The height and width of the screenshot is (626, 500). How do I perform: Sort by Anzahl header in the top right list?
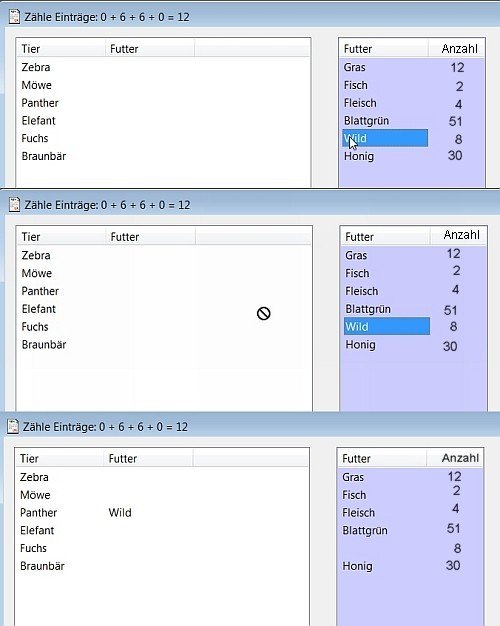pos(457,49)
